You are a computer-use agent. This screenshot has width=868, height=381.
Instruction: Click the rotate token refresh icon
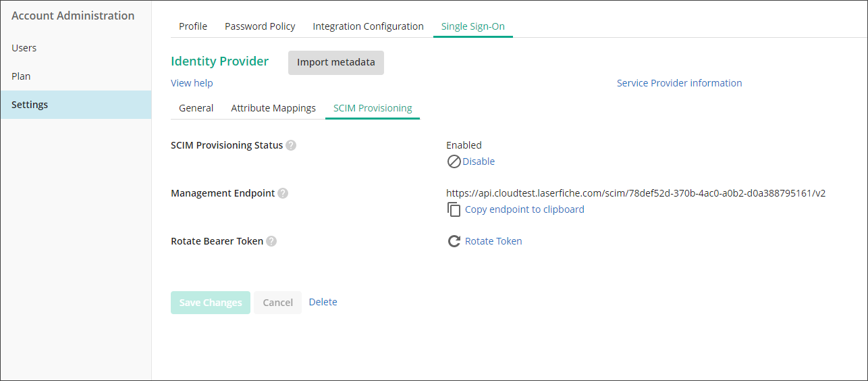[x=454, y=241]
